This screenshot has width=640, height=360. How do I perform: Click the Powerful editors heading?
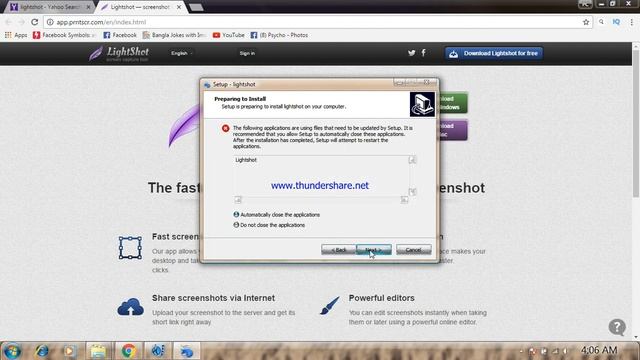[381, 298]
